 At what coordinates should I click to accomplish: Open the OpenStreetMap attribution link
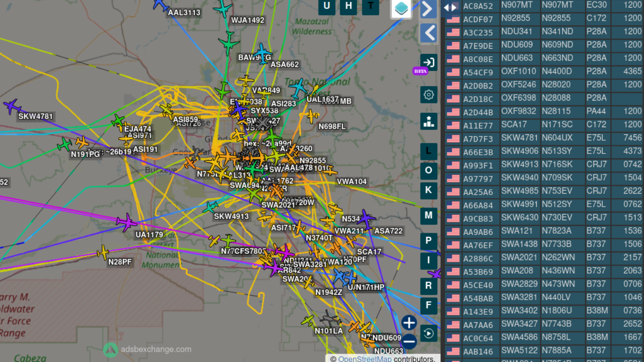click(365, 359)
